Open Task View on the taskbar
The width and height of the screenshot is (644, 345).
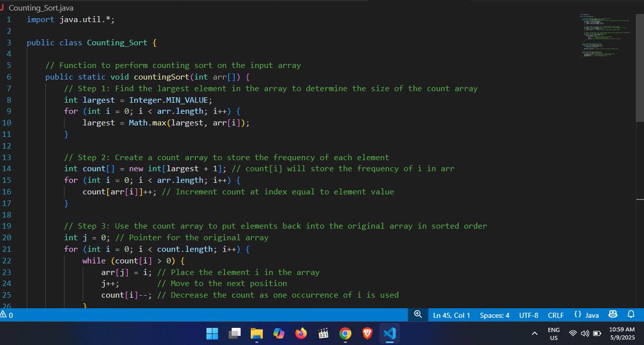point(235,333)
